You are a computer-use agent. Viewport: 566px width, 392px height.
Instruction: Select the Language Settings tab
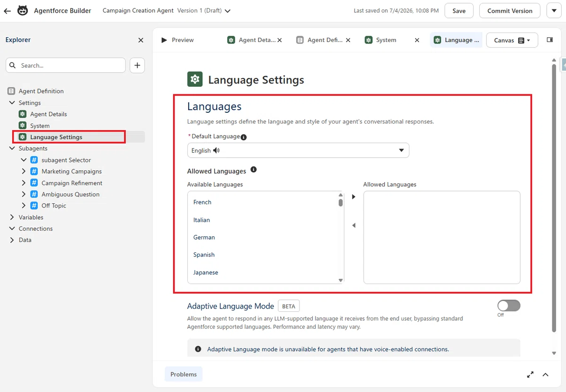tap(456, 40)
